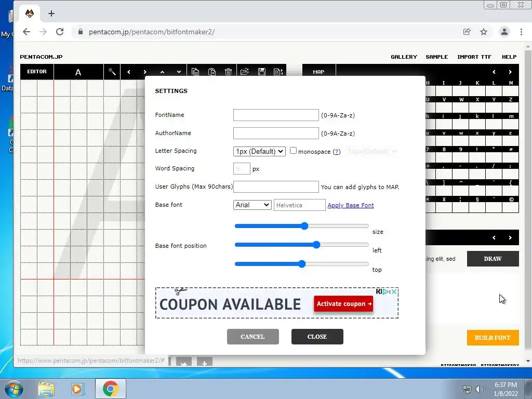The width and height of the screenshot is (532, 399).
Task: Adjust the base font left position slider
Action: coord(302,245)
